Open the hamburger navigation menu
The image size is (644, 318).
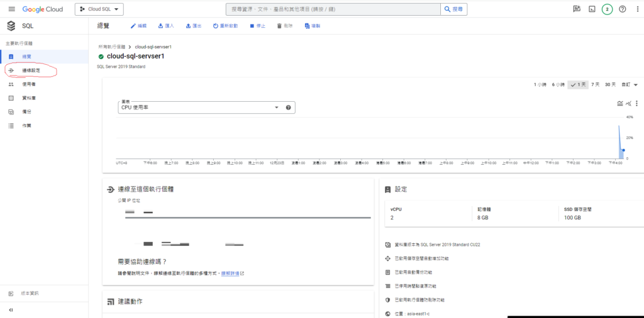[x=11, y=9]
